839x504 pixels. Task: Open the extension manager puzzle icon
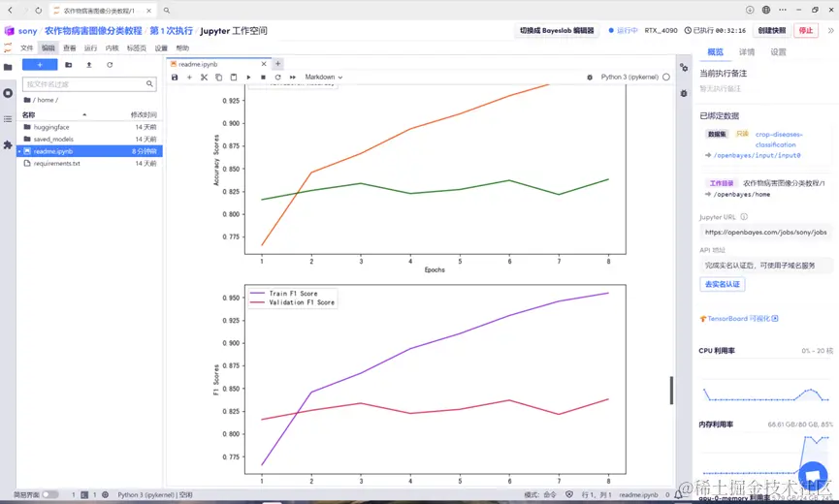(x=8, y=144)
